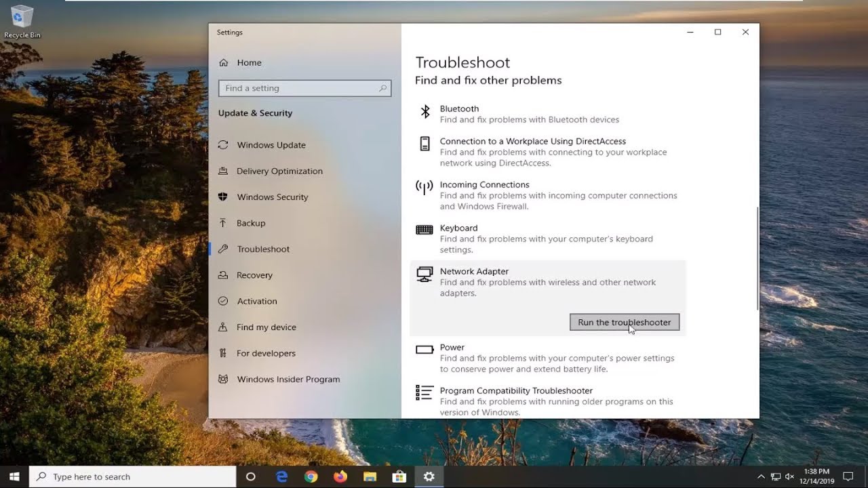868x488 pixels.
Task: Open the Recycle Bin on desktop
Action: point(22,21)
